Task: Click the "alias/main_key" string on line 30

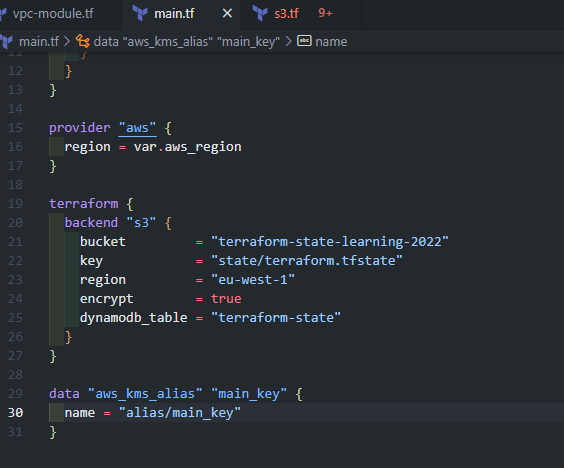Action: (x=179, y=413)
